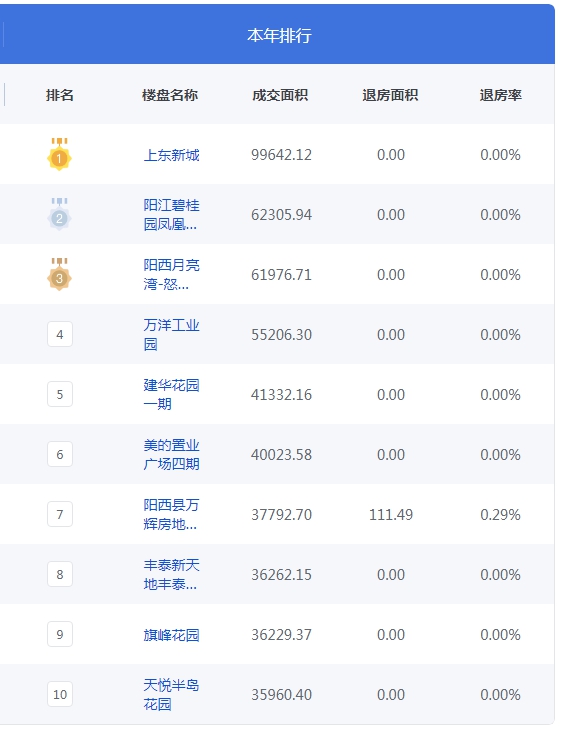The width and height of the screenshot is (561, 729).
Task: Open the 美的置业广场四期 link
Action: click(172, 455)
